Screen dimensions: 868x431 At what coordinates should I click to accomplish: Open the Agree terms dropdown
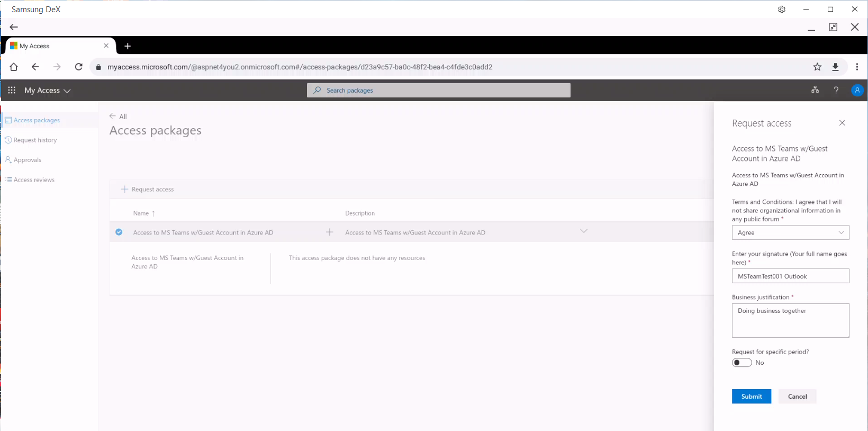[x=790, y=232]
